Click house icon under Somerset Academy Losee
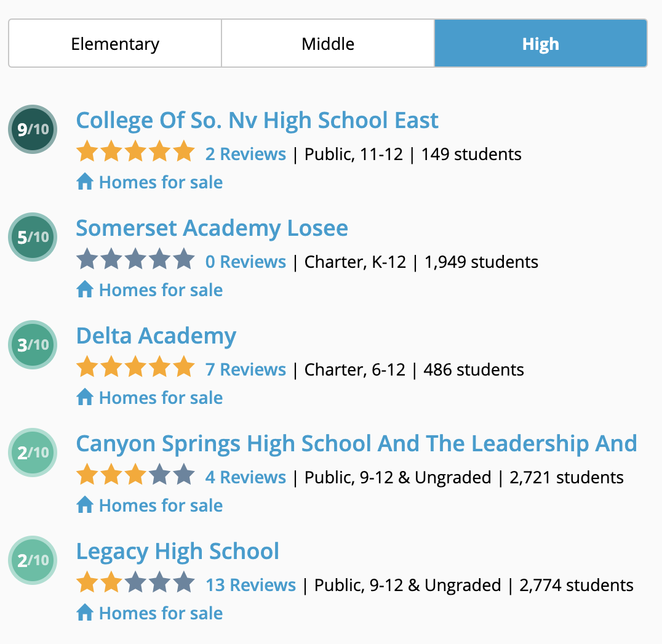 tap(85, 289)
